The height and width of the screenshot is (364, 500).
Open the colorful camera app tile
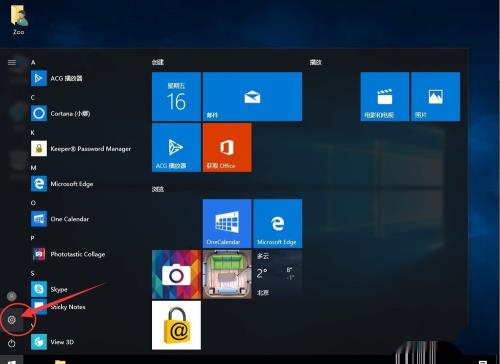coord(176,274)
